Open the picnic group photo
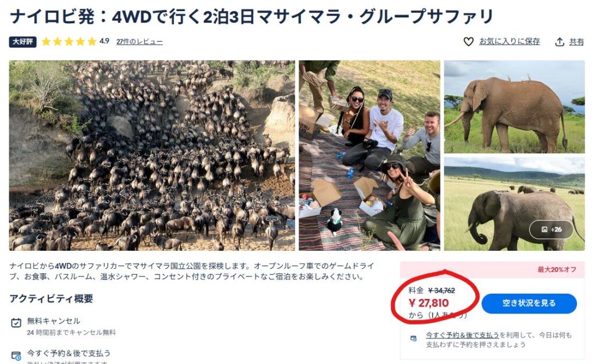The image size is (595, 364). click(370, 156)
